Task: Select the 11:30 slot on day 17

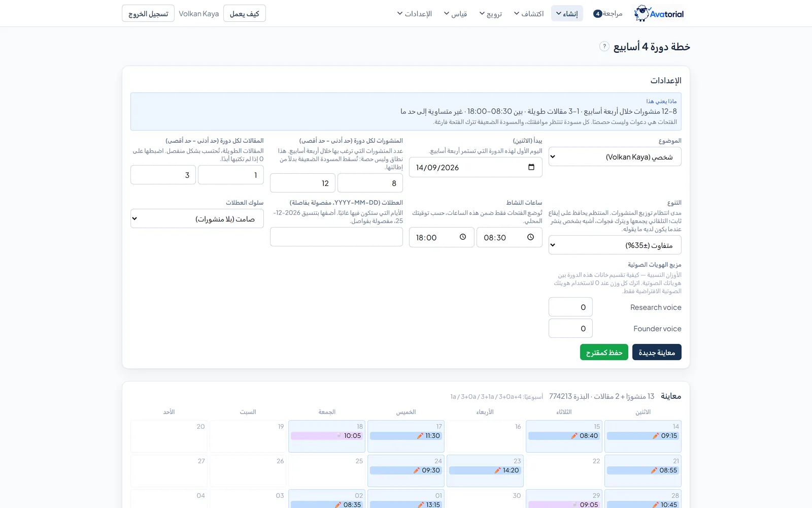Action: [x=406, y=436]
